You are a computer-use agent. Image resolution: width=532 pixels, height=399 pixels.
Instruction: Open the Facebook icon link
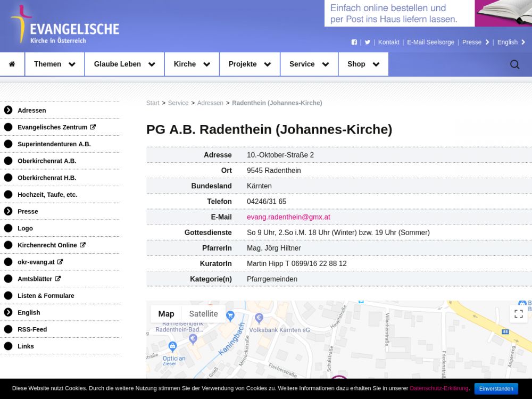point(354,43)
